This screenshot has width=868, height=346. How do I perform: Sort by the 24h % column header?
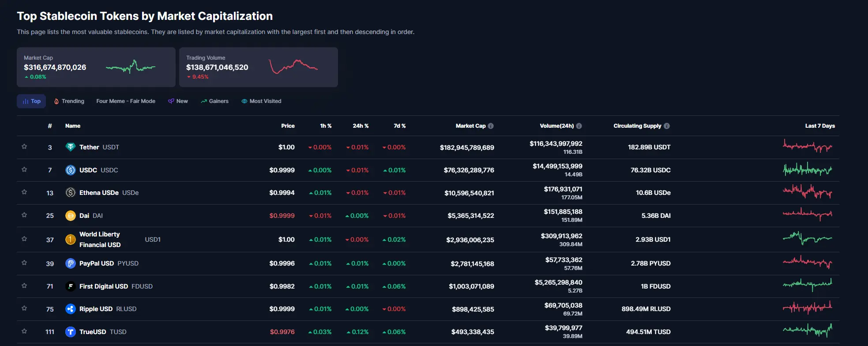click(x=361, y=126)
